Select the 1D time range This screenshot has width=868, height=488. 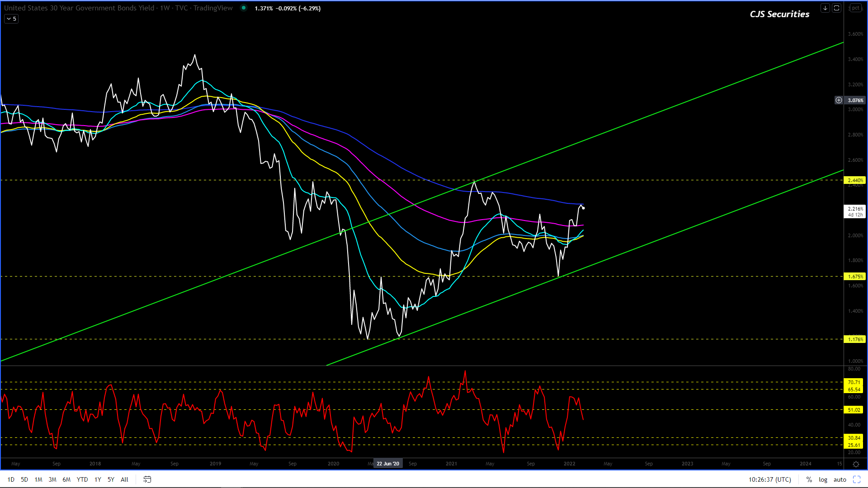click(x=11, y=479)
